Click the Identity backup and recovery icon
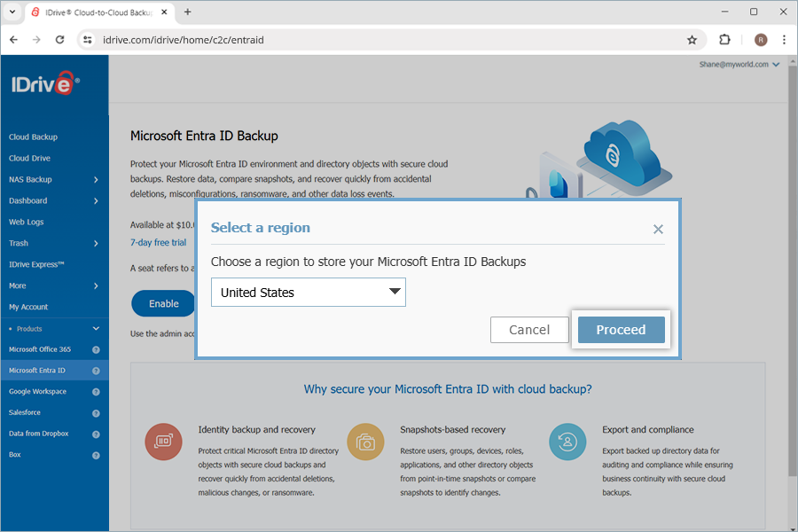 click(x=163, y=442)
